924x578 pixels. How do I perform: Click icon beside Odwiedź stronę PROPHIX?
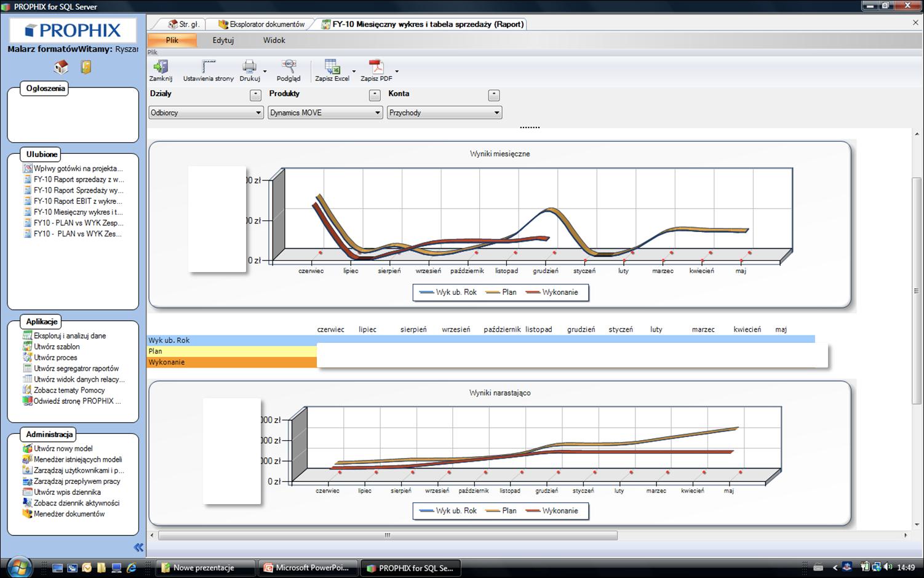27,401
